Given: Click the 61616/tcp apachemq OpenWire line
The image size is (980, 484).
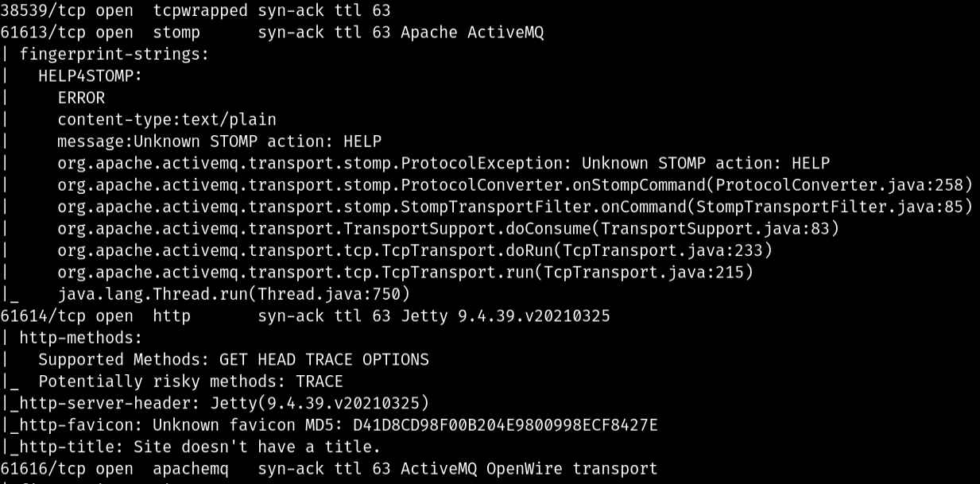Looking at the screenshot, I should pos(329,469).
